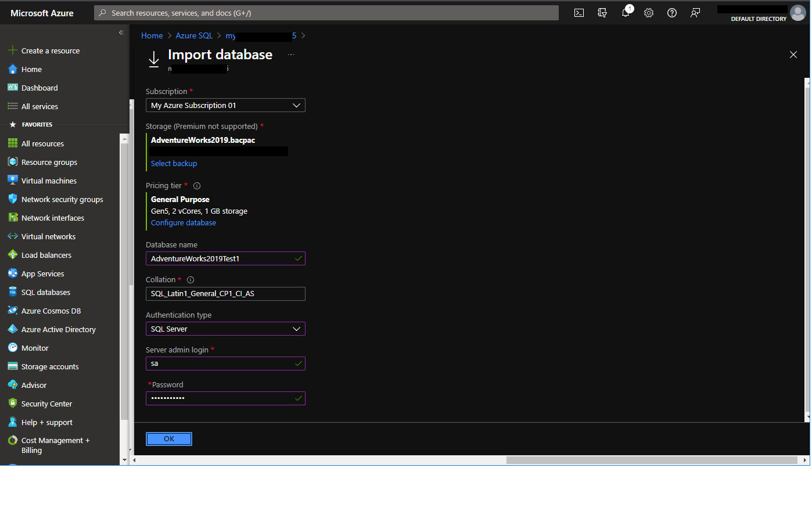Click the Resource groups icon
This screenshot has height=511, width=812.
pos(13,162)
